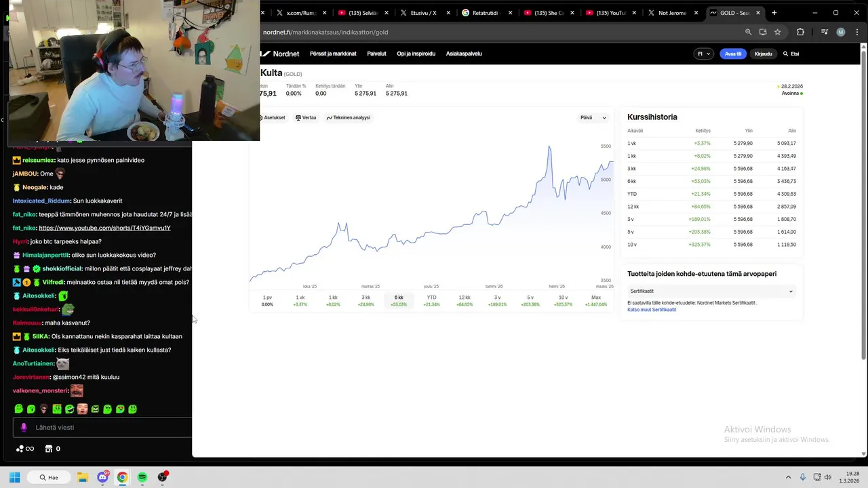This screenshot has width=868, height=488.
Task: Open Päivä interval dropdown
Action: click(593, 118)
